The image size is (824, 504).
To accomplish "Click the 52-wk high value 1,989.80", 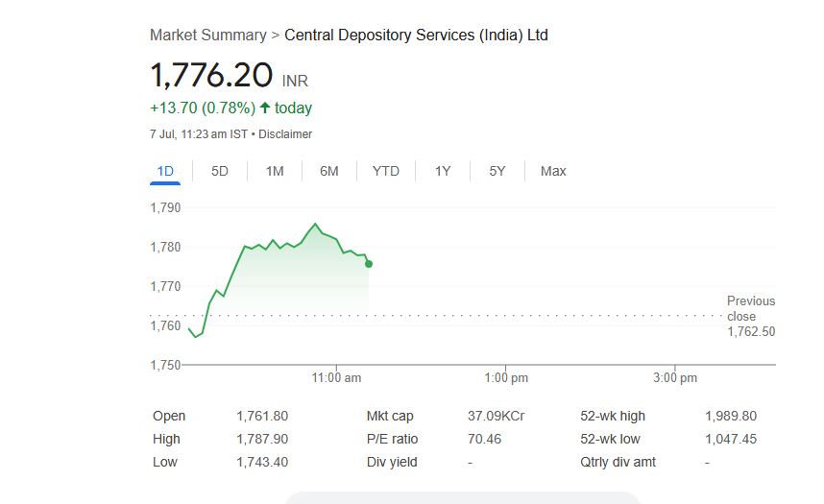I will [x=730, y=416].
